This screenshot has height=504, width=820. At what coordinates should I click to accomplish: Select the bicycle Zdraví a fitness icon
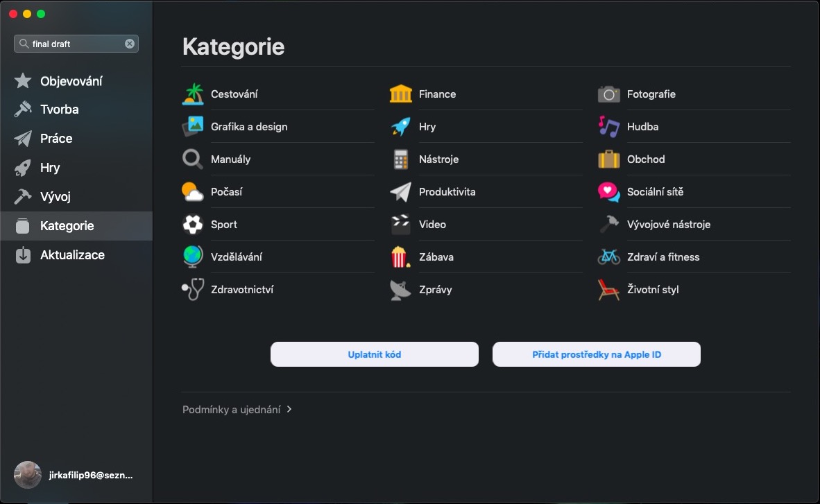tap(608, 257)
